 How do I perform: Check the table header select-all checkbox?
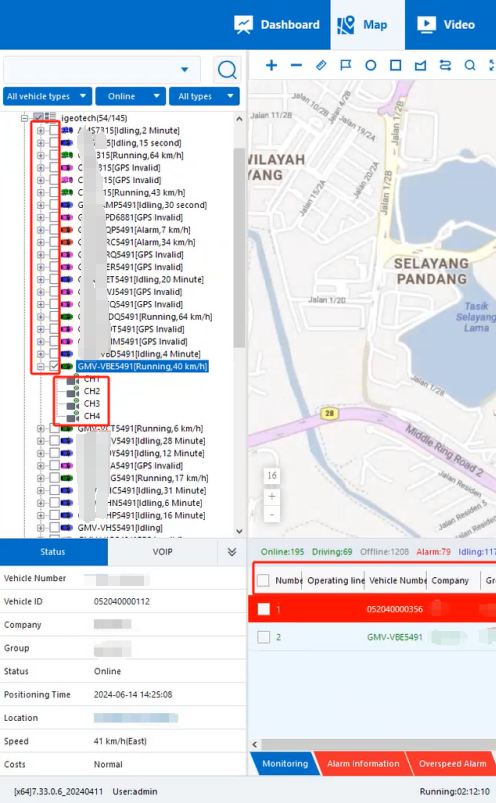pos(263,580)
